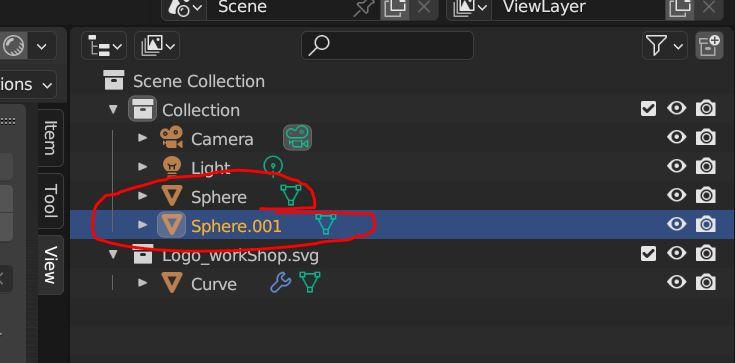Disable render camera icon for Light
Screen dimensions: 735x363
click(705, 166)
